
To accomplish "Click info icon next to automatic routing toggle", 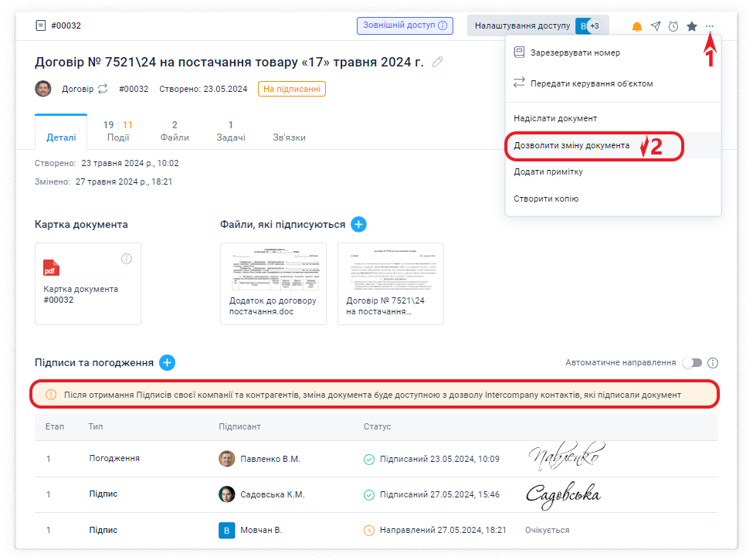I will [713, 363].
